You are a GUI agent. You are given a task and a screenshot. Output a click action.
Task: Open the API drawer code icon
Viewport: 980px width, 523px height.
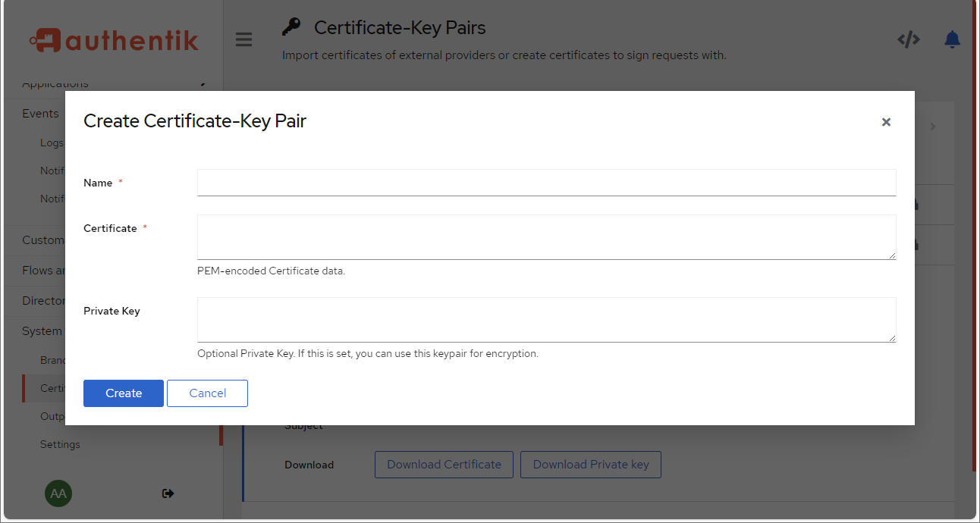[x=909, y=39]
